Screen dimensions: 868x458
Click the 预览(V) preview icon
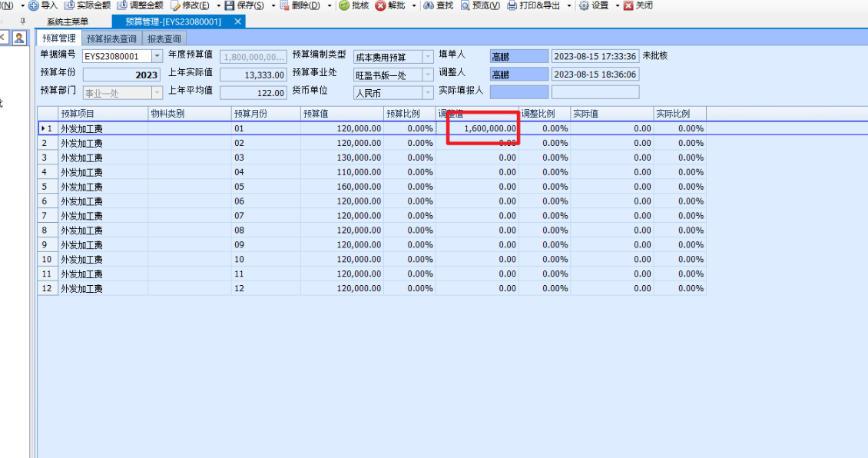click(465, 5)
